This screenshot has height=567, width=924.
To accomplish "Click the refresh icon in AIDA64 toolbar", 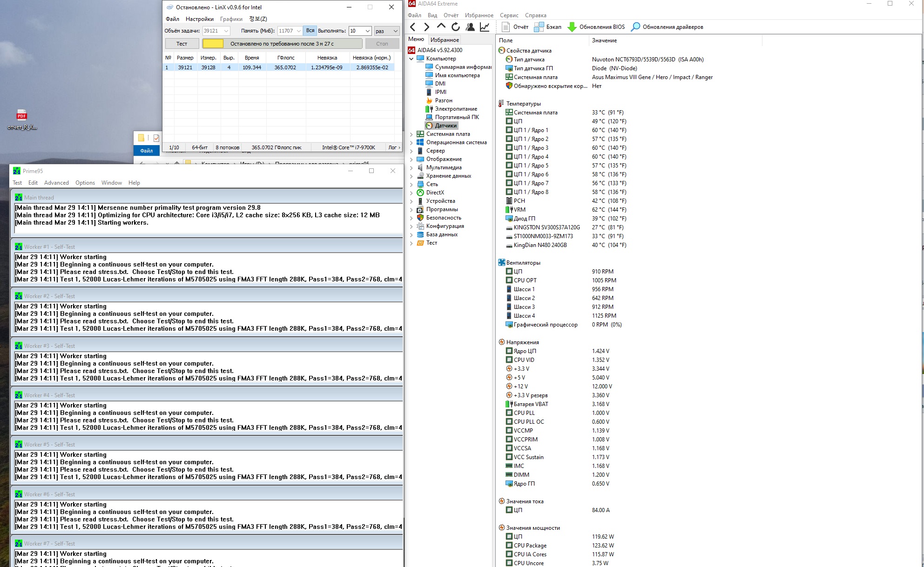I will 455,27.
